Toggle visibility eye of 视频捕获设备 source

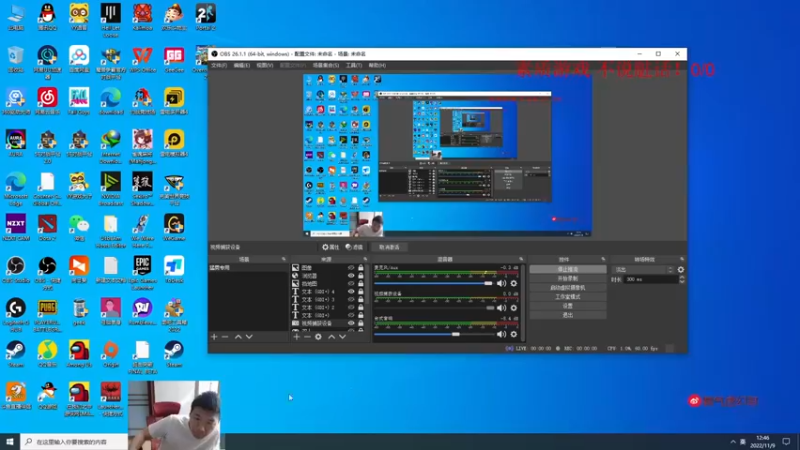pyautogui.click(x=351, y=323)
